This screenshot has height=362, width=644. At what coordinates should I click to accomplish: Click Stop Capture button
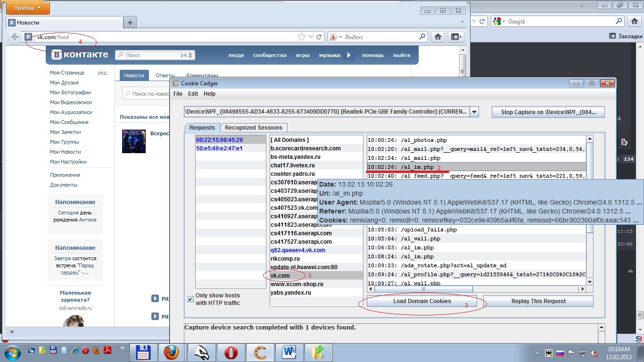point(548,112)
